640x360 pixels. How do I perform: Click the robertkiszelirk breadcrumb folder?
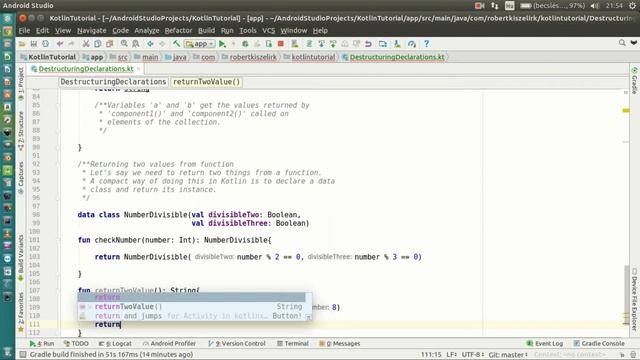249,57
